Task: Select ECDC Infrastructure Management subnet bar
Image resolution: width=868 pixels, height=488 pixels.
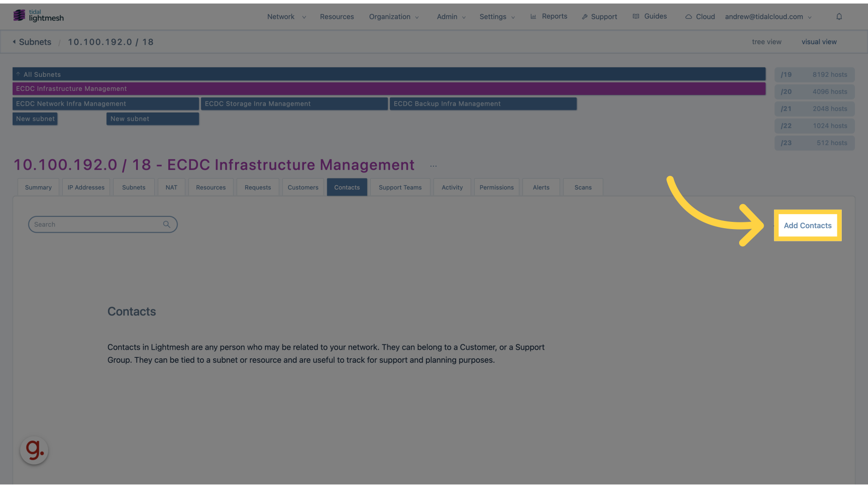Action: (x=389, y=89)
